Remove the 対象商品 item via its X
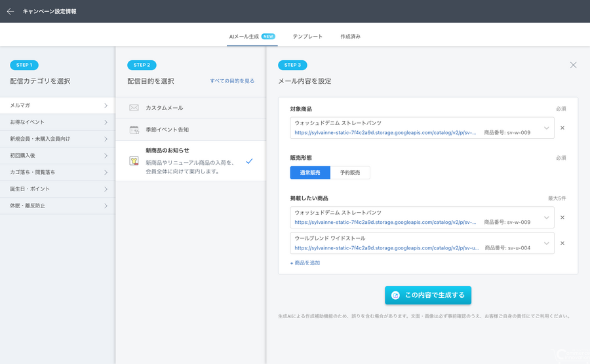The height and width of the screenshot is (364, 590). (x=562, y=128)
